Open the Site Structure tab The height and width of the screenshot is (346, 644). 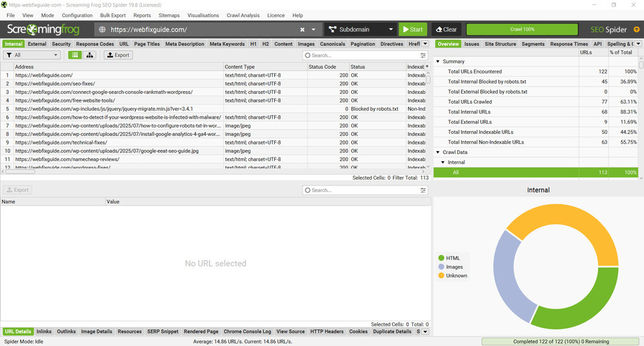click(500, 44)
